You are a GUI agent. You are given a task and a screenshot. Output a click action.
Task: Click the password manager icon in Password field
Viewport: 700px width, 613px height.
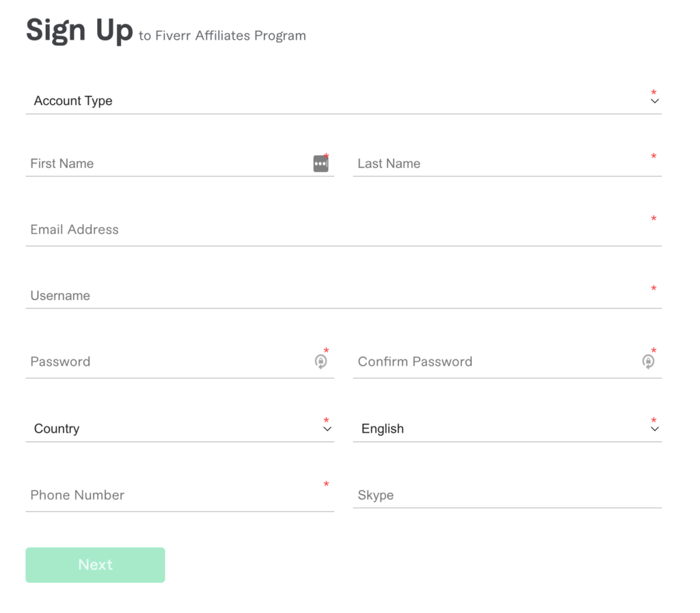point(321,362)
